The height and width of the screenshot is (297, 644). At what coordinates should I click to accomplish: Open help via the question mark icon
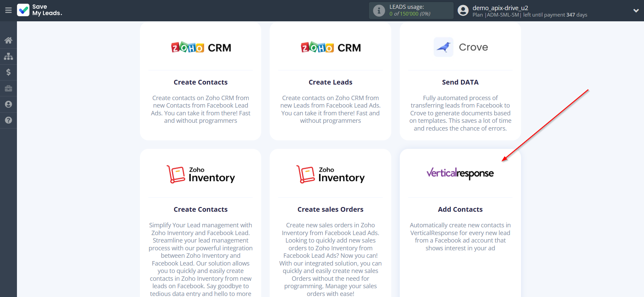[x=8, y=120]
